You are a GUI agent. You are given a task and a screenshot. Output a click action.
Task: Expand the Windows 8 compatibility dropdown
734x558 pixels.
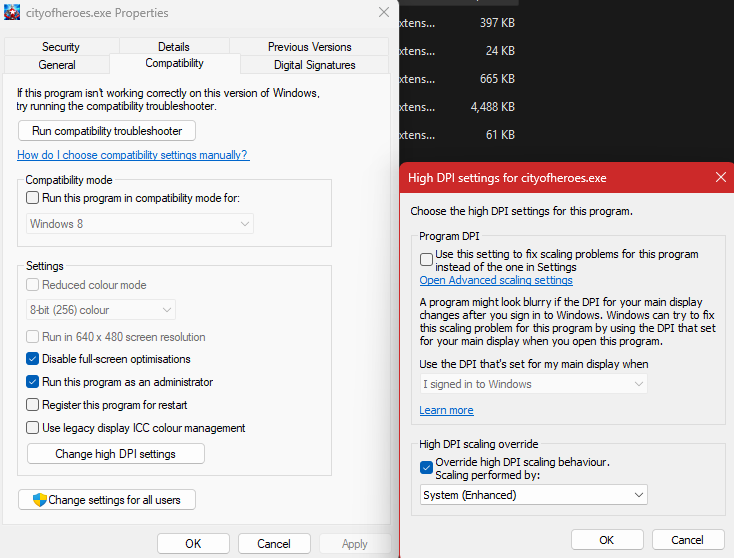(x=139, y=224)
